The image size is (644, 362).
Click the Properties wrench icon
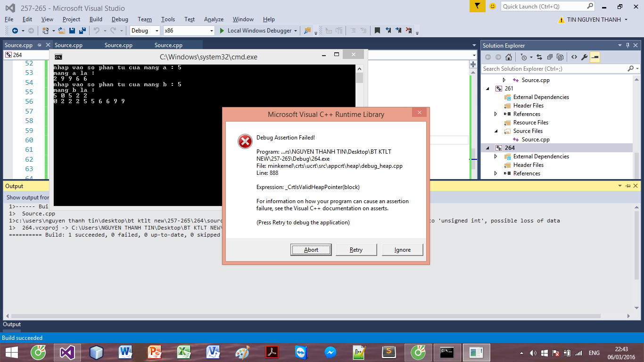tap(584, 57)
